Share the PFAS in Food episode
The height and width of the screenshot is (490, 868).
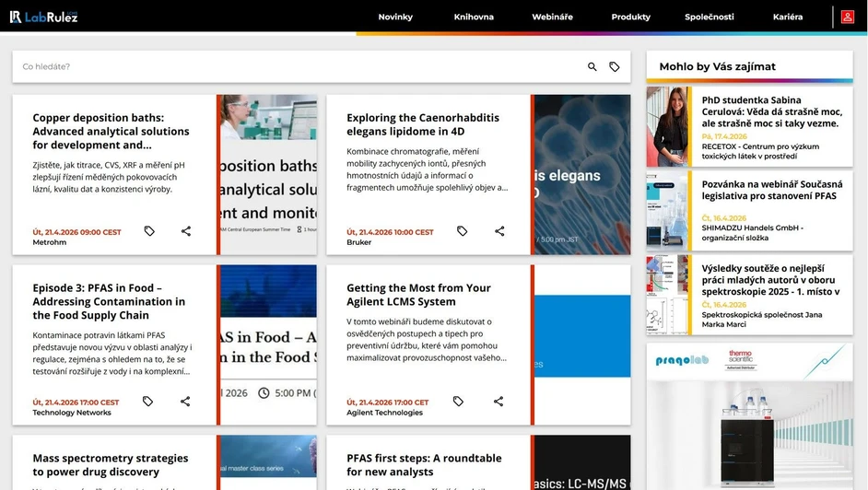(185, 402)
